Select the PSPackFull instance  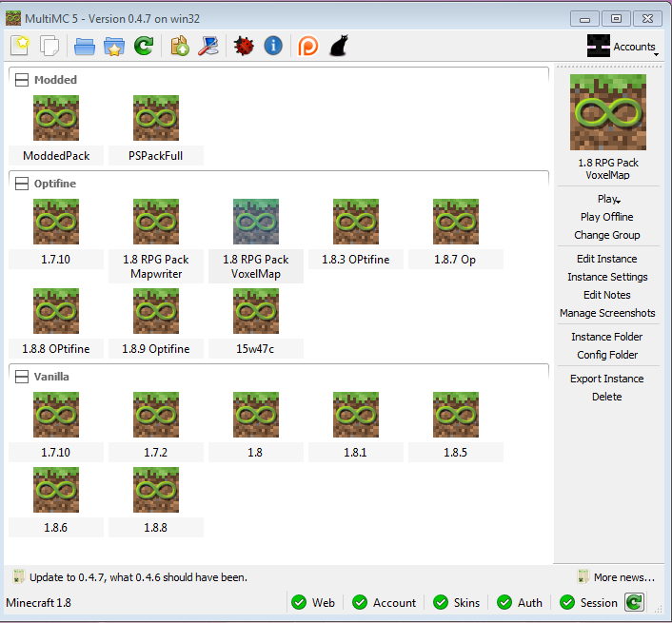(156, 128)
